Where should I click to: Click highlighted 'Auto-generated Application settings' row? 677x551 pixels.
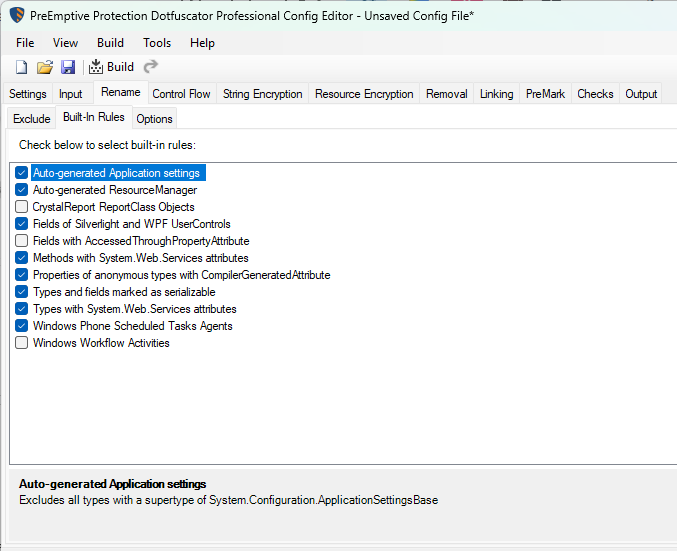tap(118, 173)
